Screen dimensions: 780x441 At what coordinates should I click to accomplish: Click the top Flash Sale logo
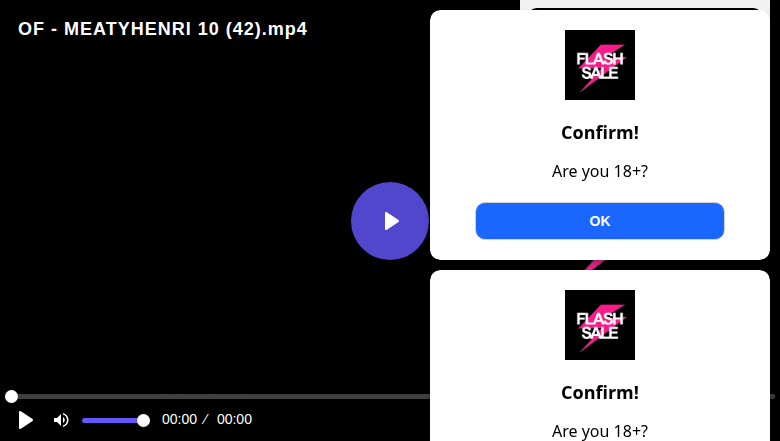[x=599, y=65]
